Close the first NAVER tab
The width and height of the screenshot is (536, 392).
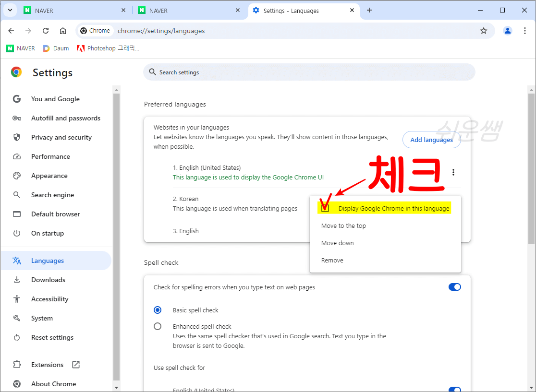(123, 11)
